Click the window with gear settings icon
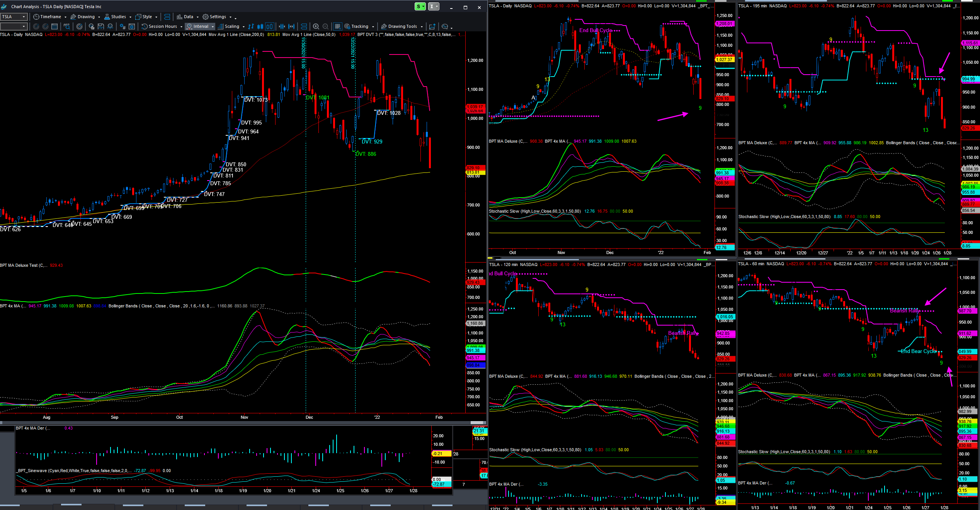Image resolution: width=980 pixels, height=510 pixels. coord(132,26)
